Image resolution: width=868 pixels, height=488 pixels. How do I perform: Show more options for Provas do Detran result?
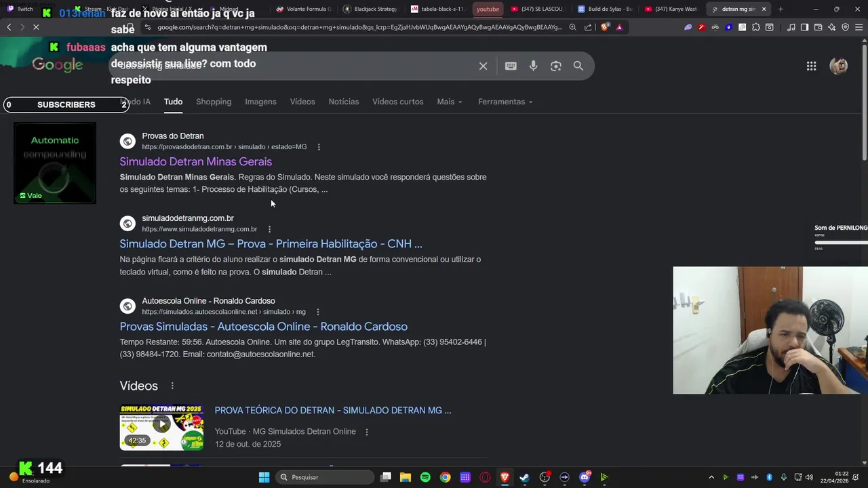point(319,147)
